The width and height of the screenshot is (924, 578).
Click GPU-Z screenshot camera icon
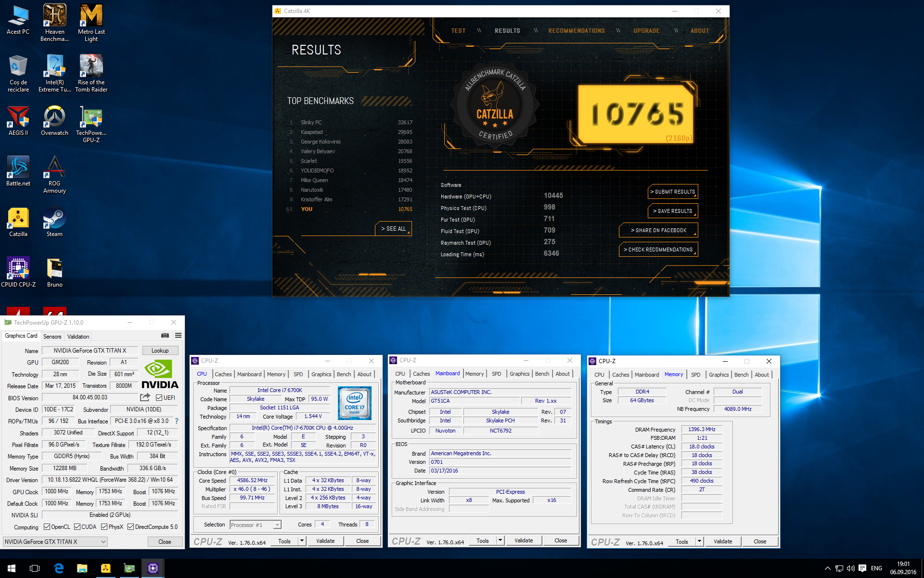pos(165,335)
